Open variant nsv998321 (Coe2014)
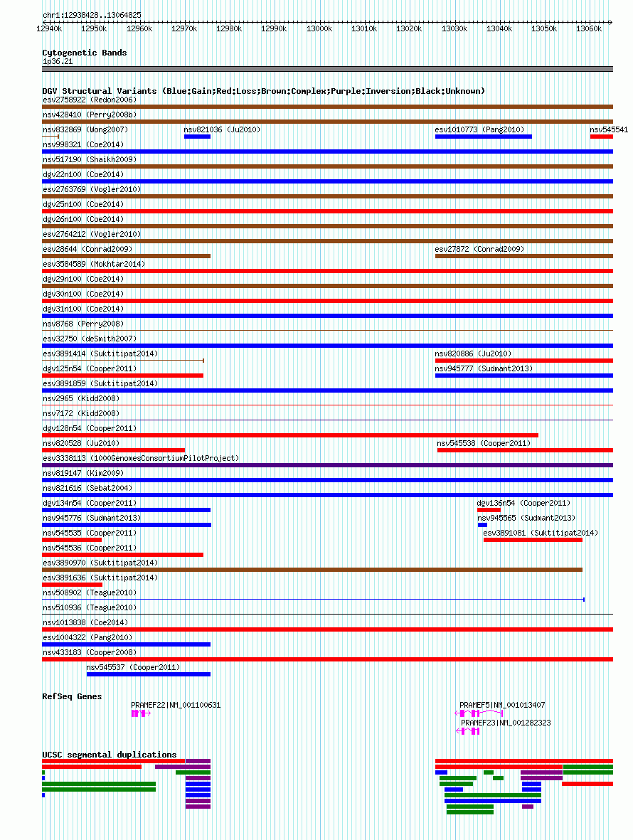This screenshot has width=633, height=840. tap(83, 144)
